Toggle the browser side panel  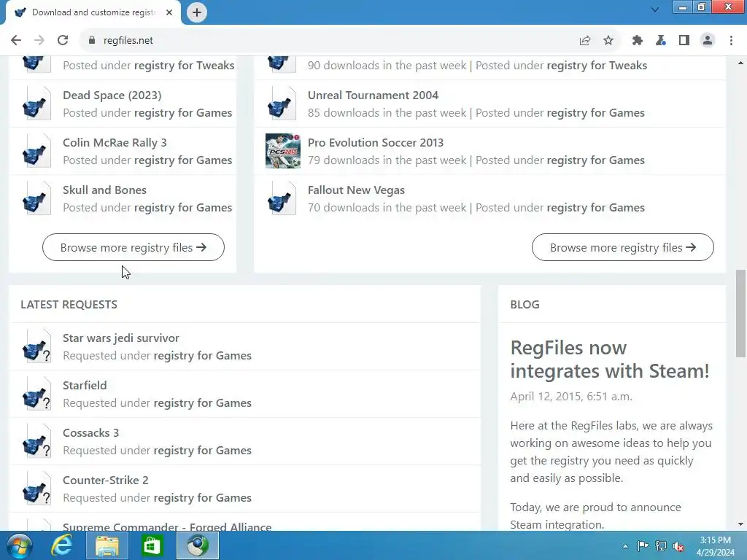click(684, 41)
